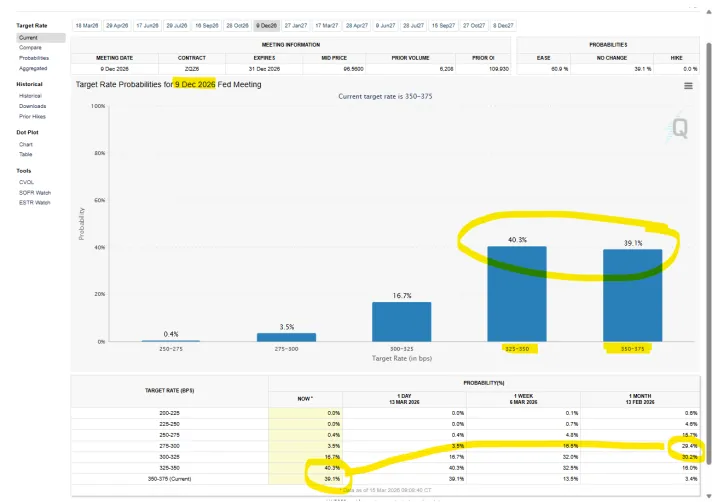Select the 17 Jun26 meeting tab
The image size is (713, 502).
pyautogui.click(x=147, y=25)
